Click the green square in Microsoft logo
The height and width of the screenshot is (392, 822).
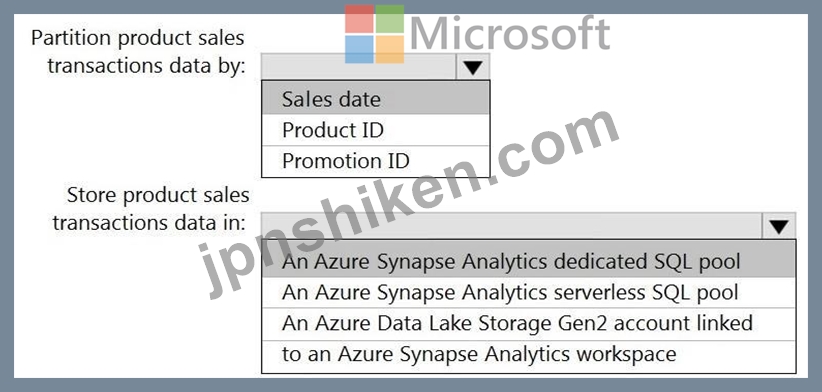pyautogui.click(x=390, y=18)
